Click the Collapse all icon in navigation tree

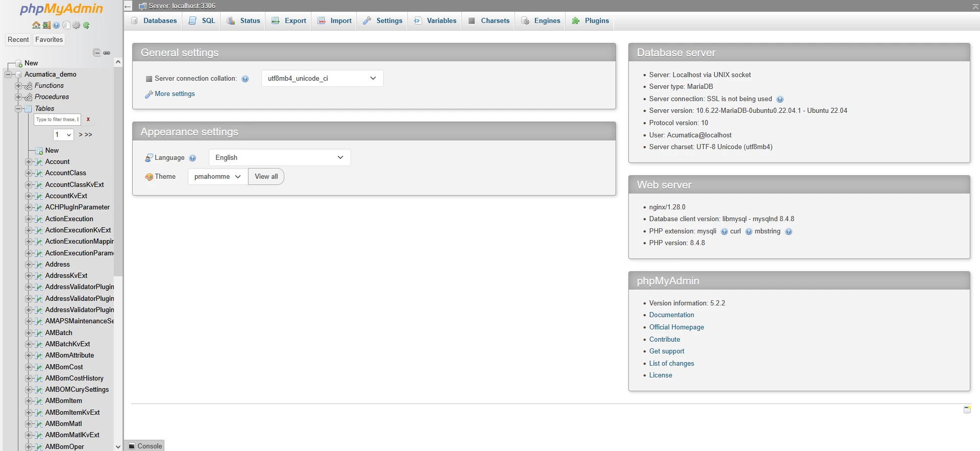tap(97, 53)
